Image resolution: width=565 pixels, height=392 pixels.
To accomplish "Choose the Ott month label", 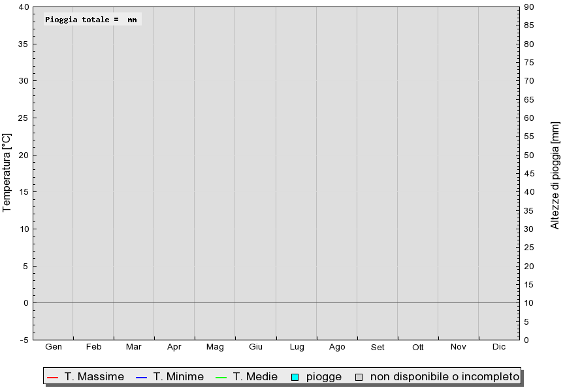I will (x=418, y=348).
